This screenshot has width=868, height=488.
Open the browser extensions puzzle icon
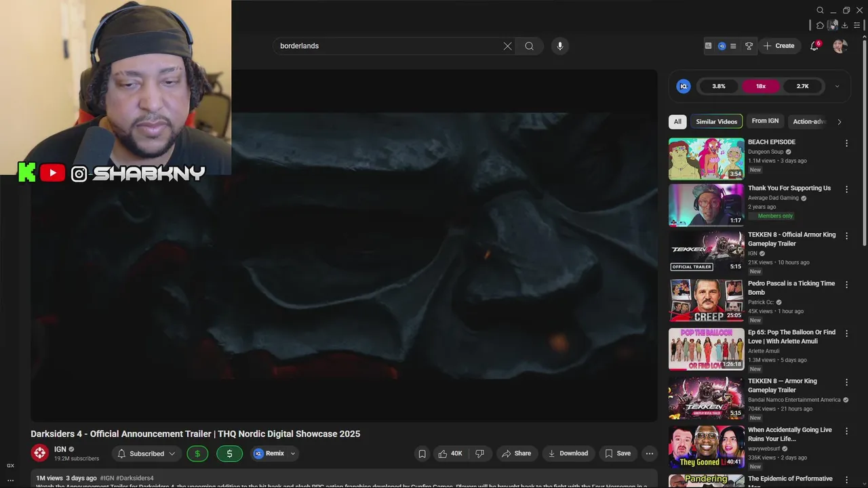pos(820,25)
